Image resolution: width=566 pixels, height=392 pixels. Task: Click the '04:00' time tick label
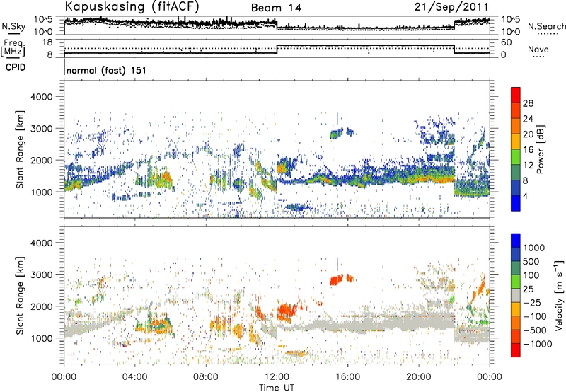point(135,377)
